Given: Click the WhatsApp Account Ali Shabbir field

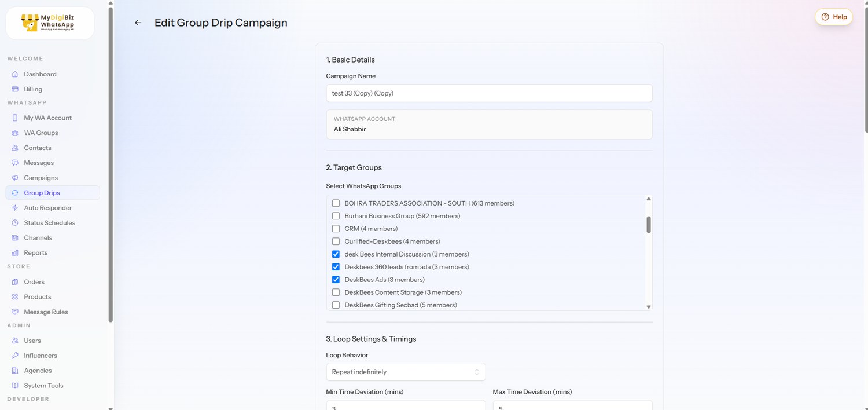Looking at the screenshot, I should [489, 125].
